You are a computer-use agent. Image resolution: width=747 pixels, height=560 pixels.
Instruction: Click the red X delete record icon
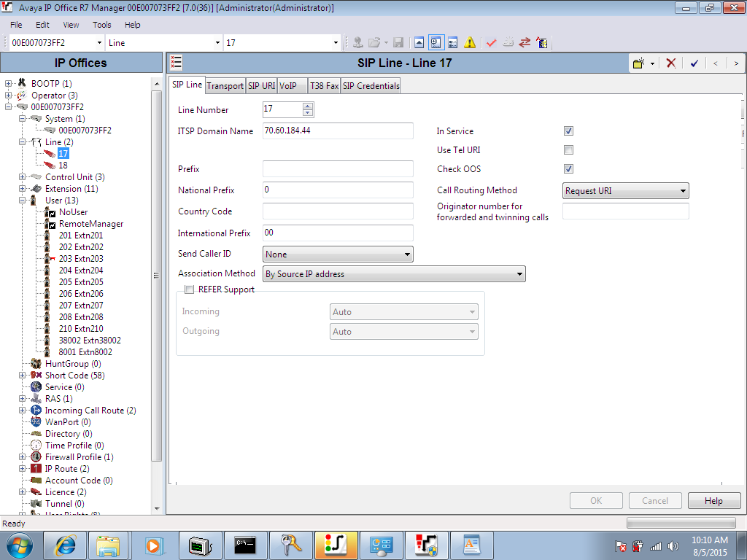coord(671,63)
